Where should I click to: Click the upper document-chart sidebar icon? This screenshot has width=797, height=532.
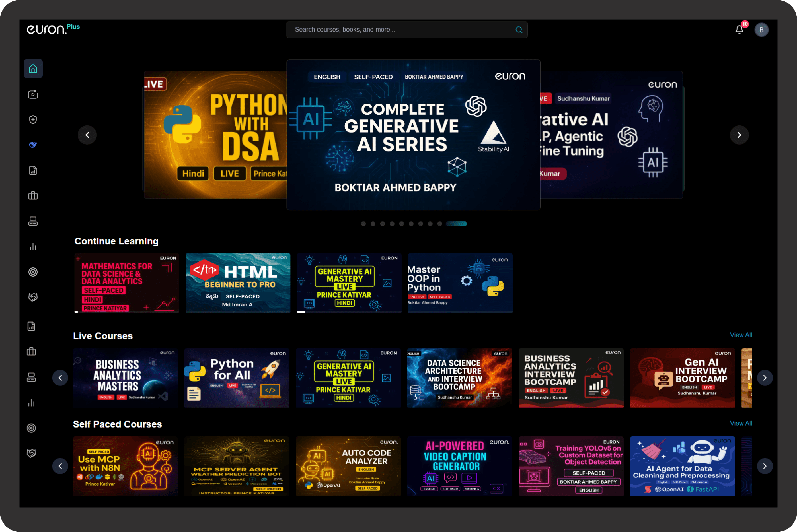33,170
